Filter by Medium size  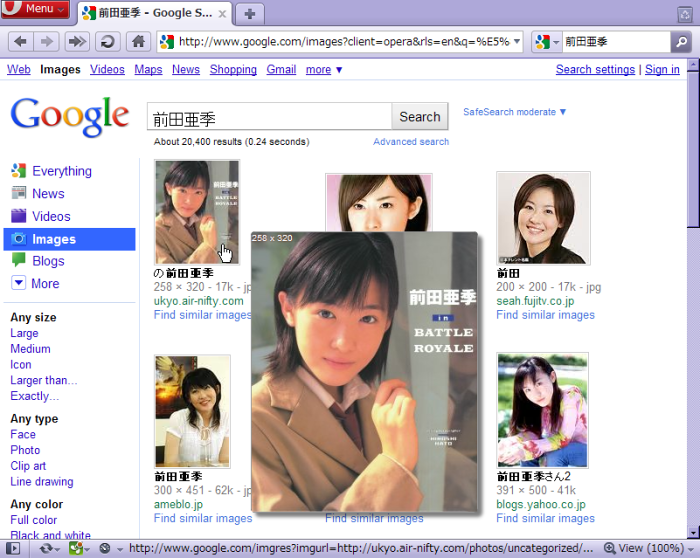(x=30, y=349)
